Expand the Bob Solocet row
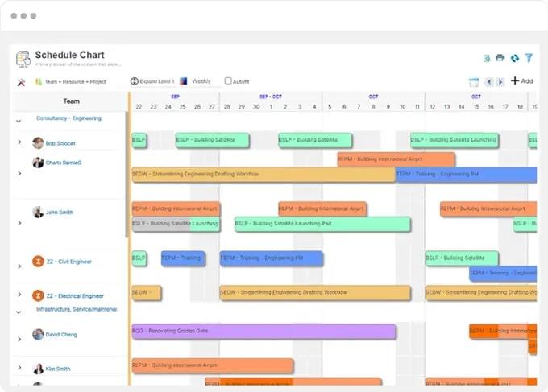Image resolution: width=548 pixels, height=392 pixels. (19, 142)
